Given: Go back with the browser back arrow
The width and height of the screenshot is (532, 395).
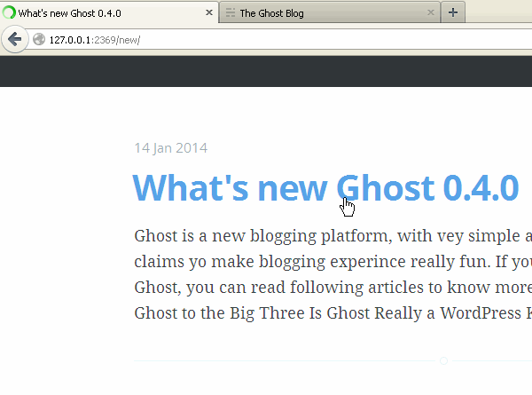Looking at the screenshot, I should 14,39.
